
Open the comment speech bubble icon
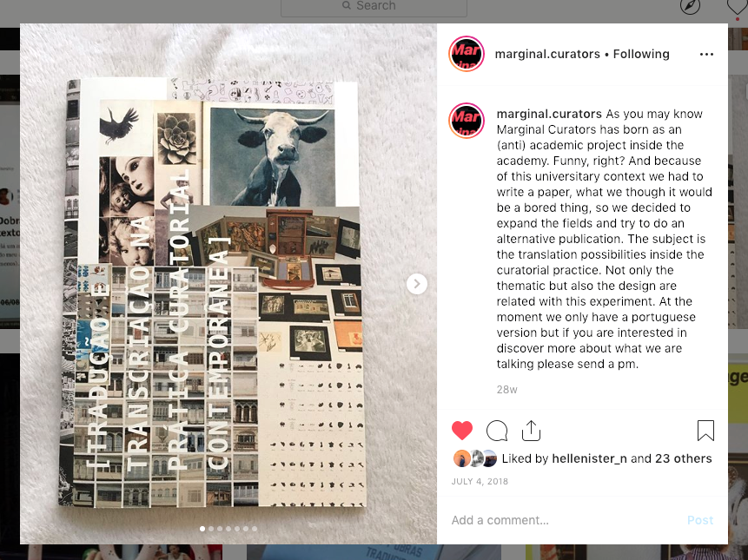497,431
